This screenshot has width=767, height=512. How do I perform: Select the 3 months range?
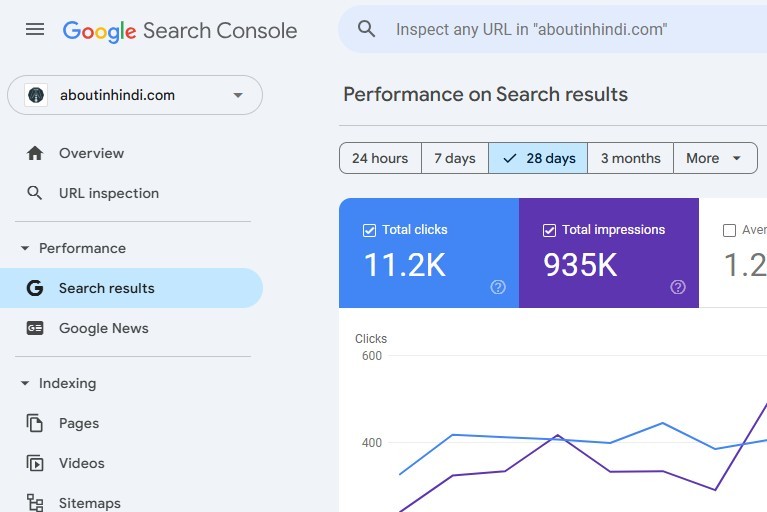pyautogui.click(x=631, y=158)
